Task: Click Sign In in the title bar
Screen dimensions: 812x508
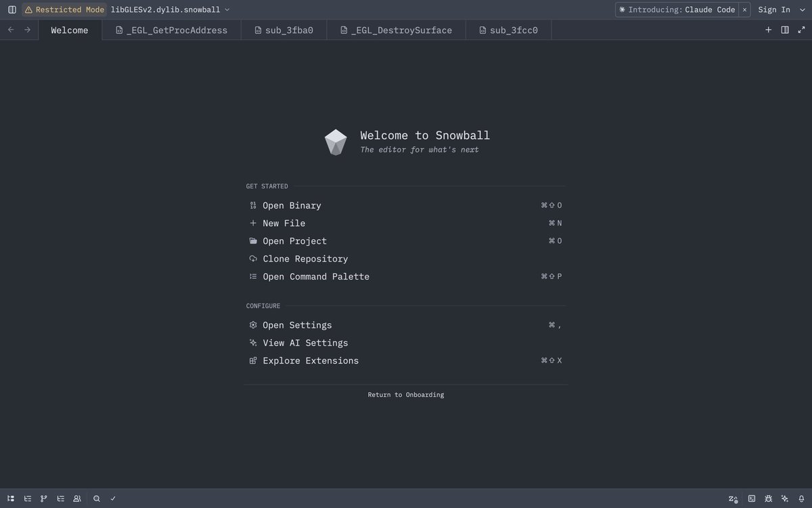Action: (x=774, y=9)
